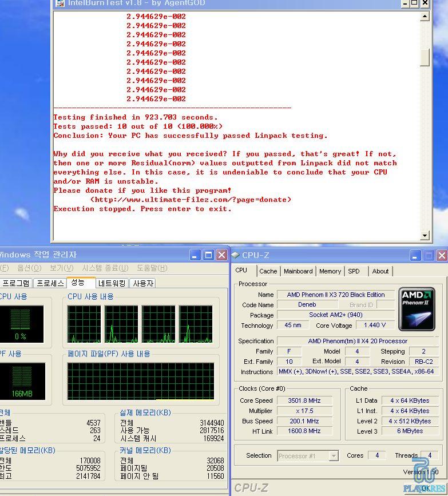Click the IntelBurnTest scrollbar thumb
This screenshot has height=496, width=448.
pos(425,57)
